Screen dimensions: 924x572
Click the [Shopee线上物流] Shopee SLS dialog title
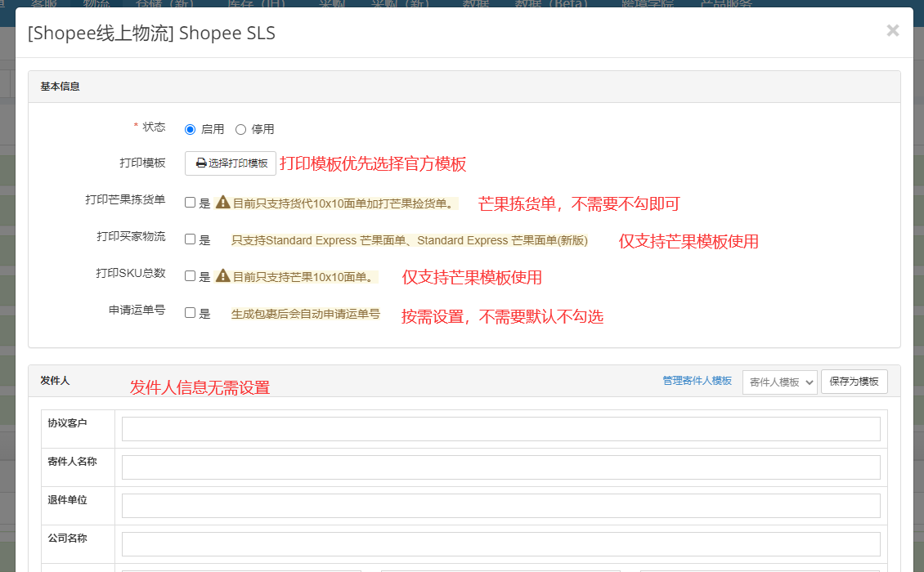coord(151,33)
